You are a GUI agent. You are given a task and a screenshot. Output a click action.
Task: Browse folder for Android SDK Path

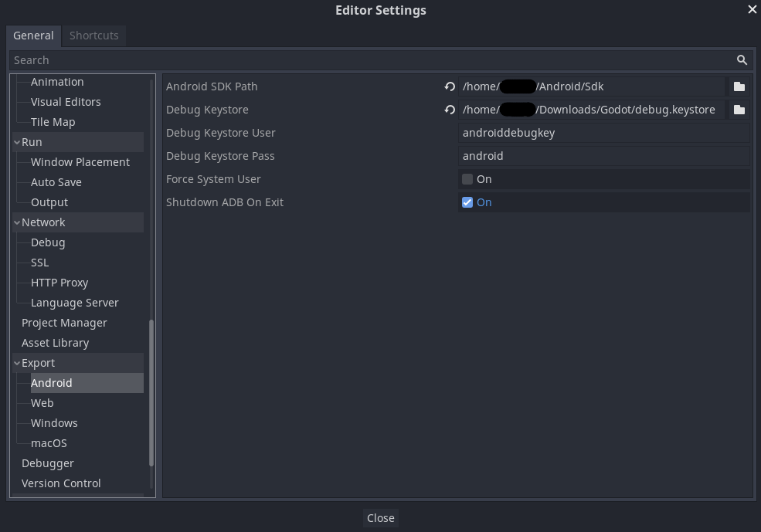pos(739,86)
